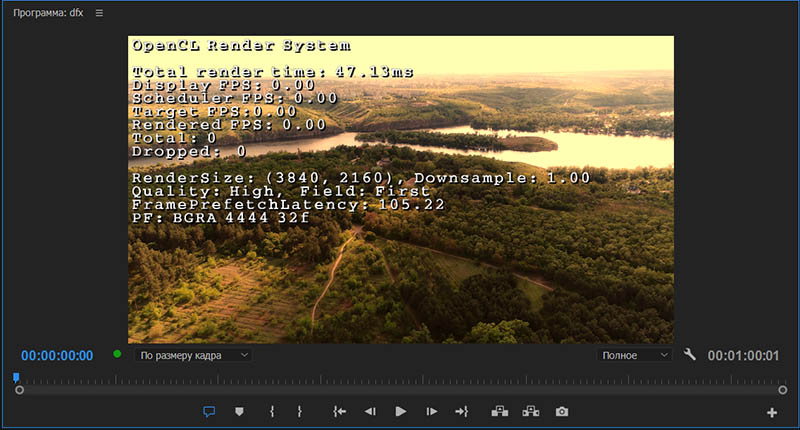Click the blue playhead on time ruler
This screenshot has width=800, height=430.
point(16,378)
